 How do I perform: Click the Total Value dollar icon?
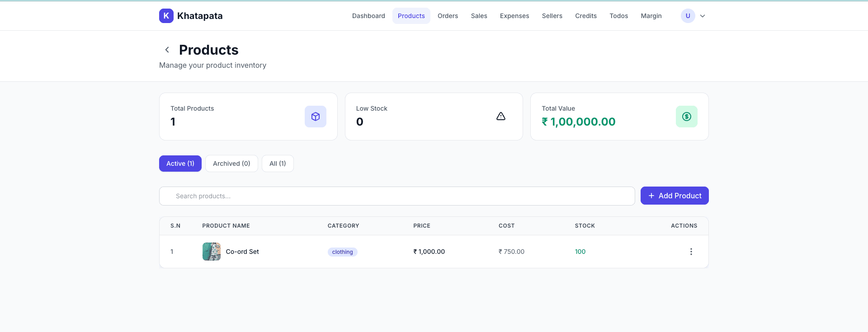click(x=687, y=117)
